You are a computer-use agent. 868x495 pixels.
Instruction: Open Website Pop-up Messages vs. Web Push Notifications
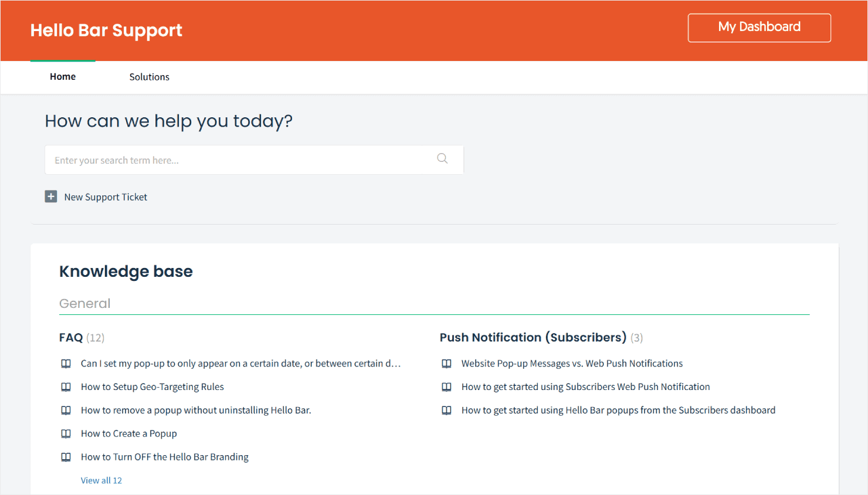tap(572, 363)
